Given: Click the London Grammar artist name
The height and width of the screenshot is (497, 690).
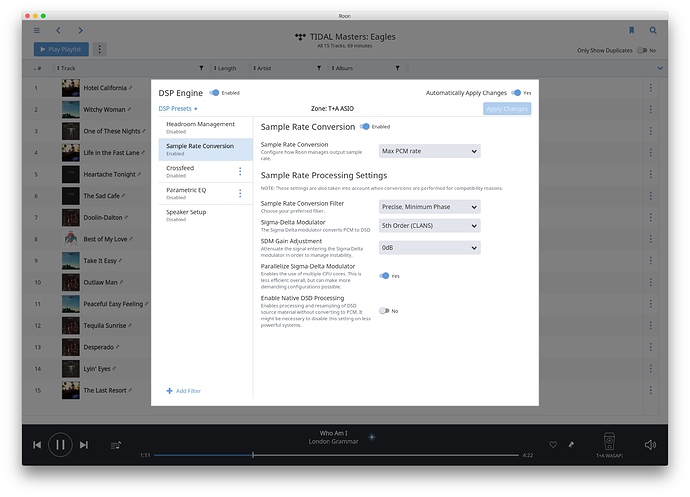Looking at the screenshot, I should pos(334,442).
